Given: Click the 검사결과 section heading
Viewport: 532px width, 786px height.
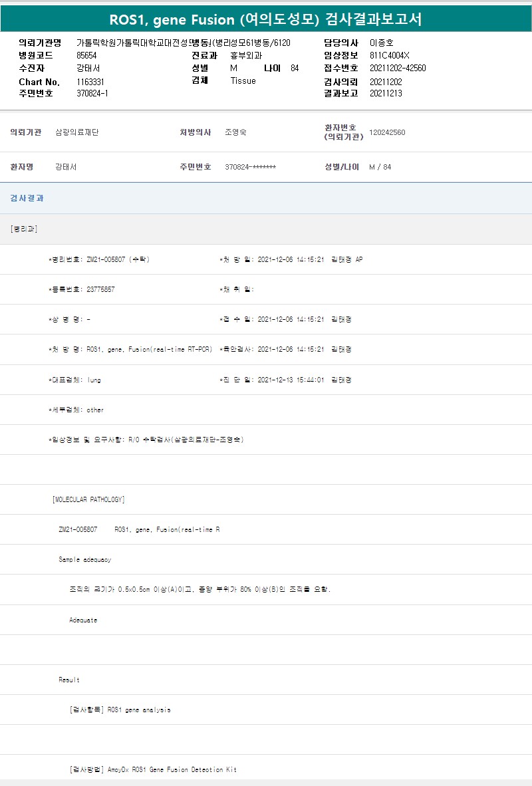Looking at the screenshot, I should click(27, 198).
